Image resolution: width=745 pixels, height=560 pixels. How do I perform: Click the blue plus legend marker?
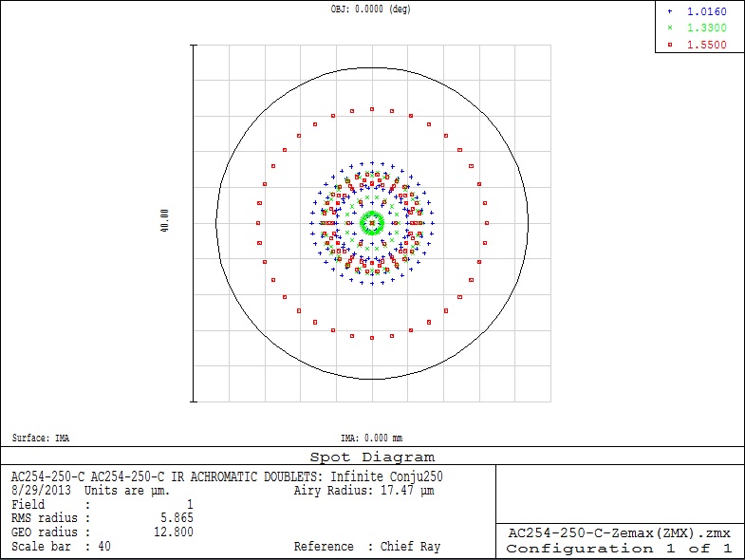coord(670,11)
